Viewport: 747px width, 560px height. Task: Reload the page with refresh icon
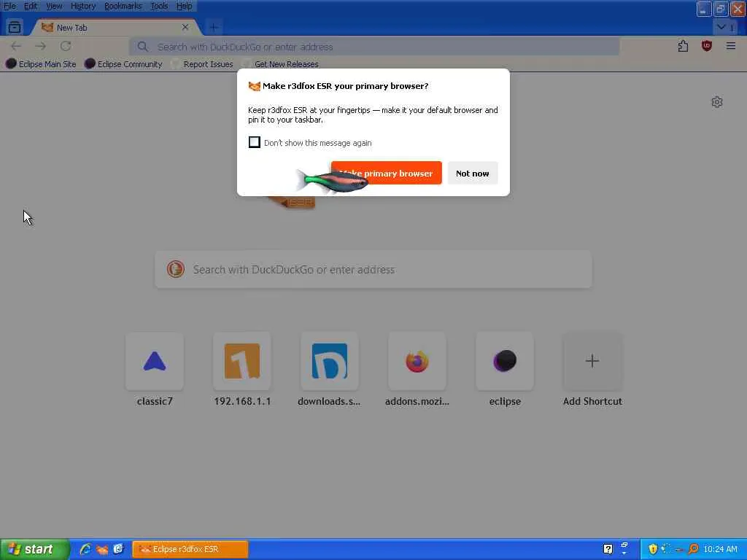[x=66, y=46]
